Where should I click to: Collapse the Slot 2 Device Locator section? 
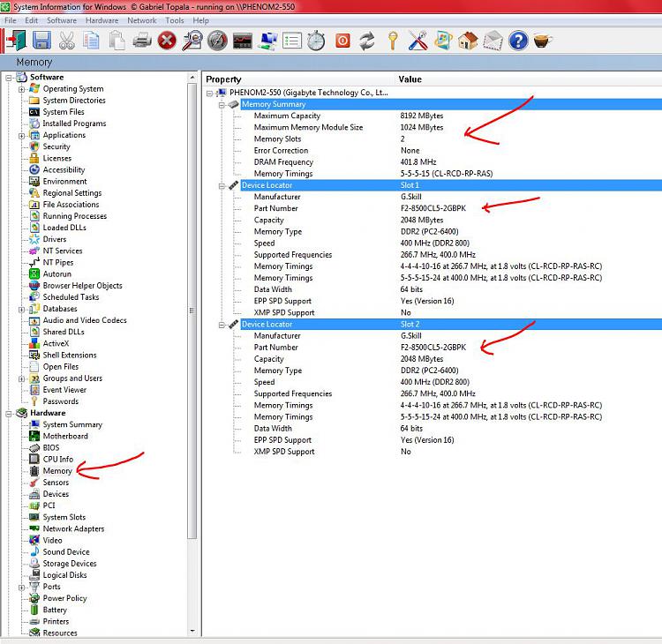[x=222, y=325]
